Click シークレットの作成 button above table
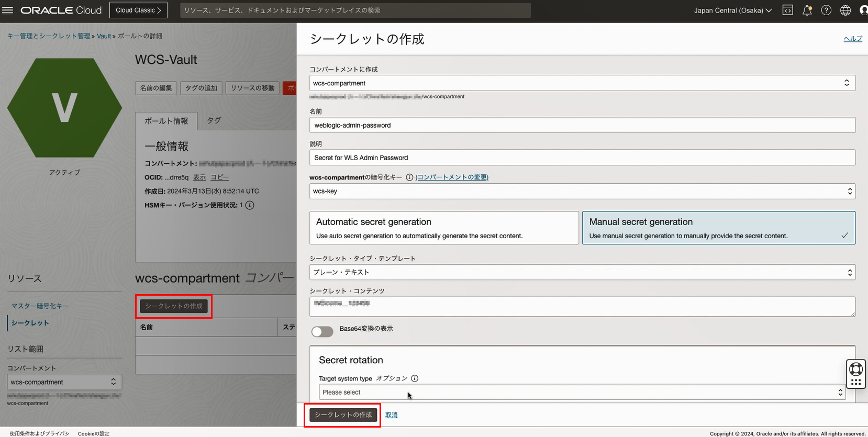This screenshot has width=868, height=437. [x=174, y=306]
